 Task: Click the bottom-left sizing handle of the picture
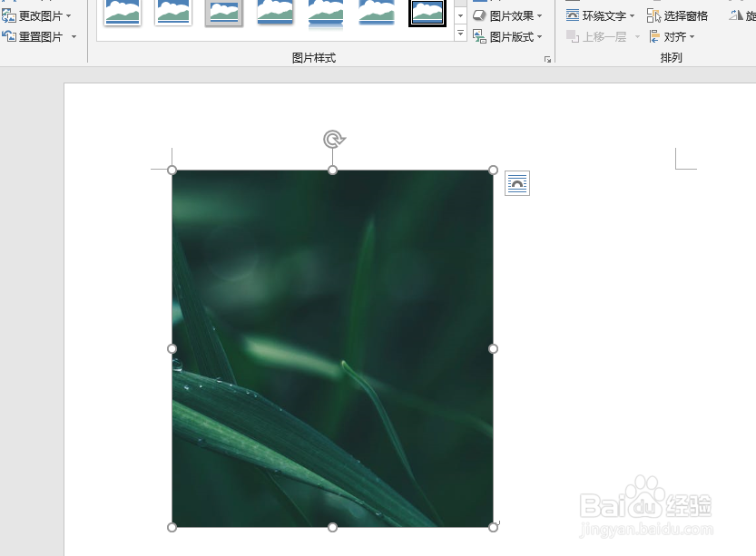click(172, 528)
